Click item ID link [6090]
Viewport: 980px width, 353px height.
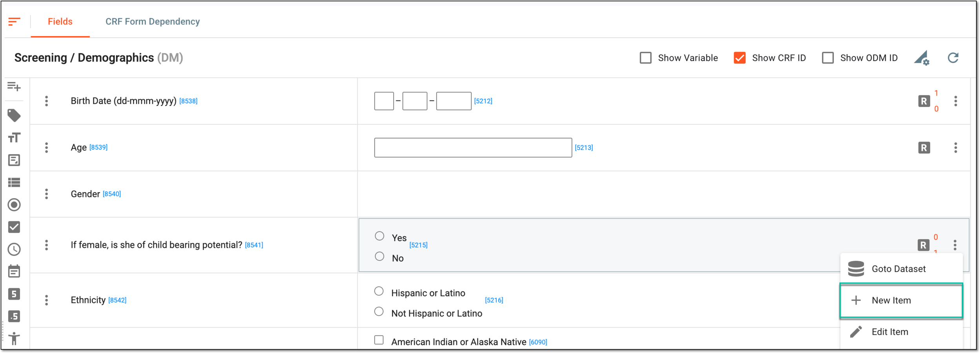point(538,342)
